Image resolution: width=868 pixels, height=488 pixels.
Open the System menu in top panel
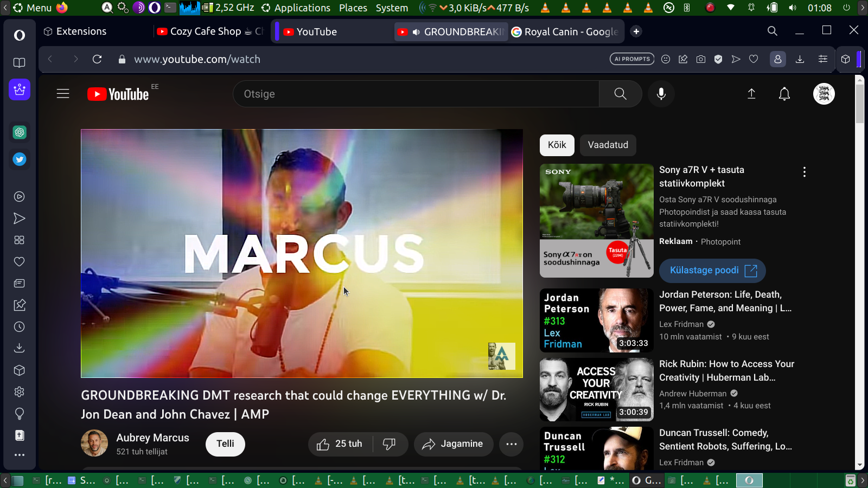pos(392,8)
